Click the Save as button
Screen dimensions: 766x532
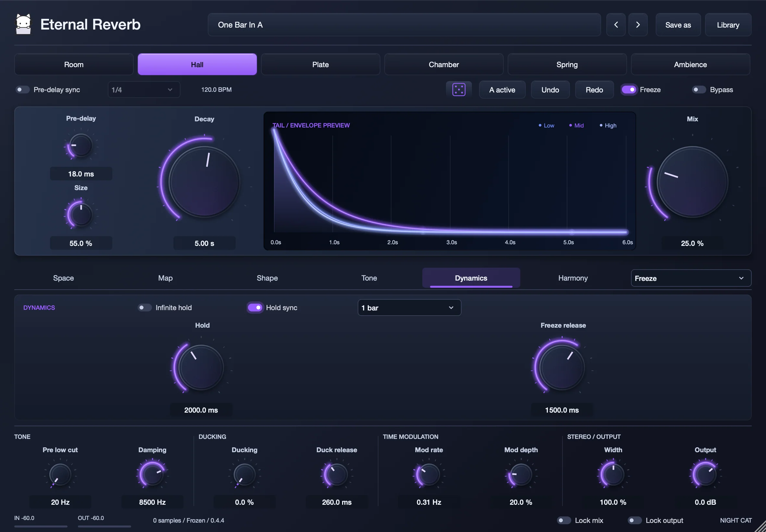tap(678, 25)
